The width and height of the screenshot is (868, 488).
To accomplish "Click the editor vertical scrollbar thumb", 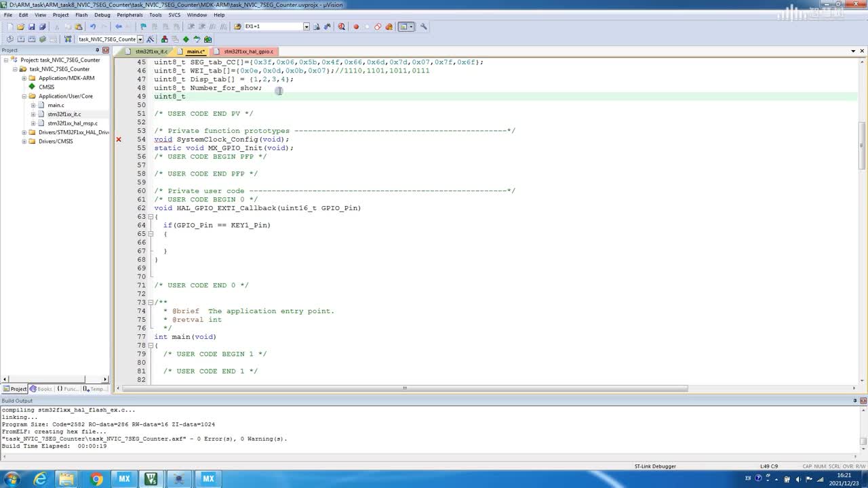I will [x=862, y=146].
